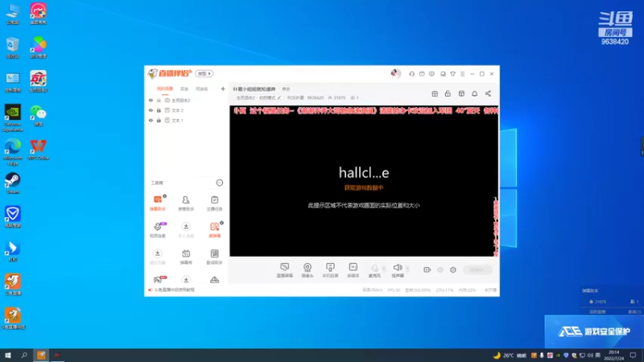Add a new scene with plus button
This screenshot has width=644, height=362.
(x=223, y=88)
